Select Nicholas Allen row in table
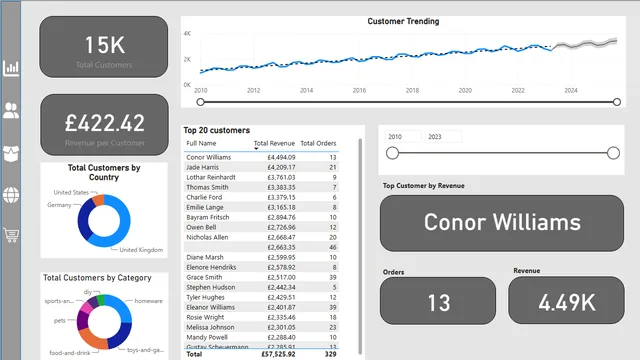This screenshot has width=640, height=360. [x=261, y=237]
